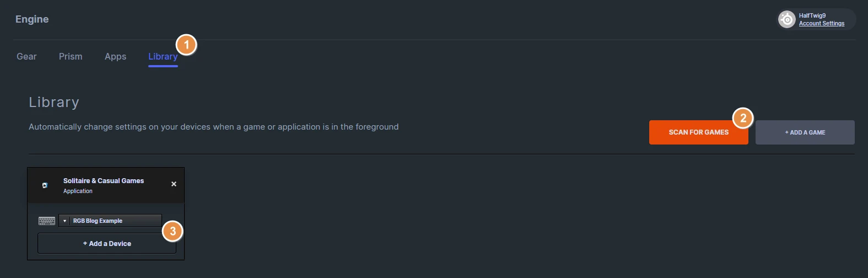Click the Engine title
Image resolution: width=868 pixels, height=278 pixels.
32,19
